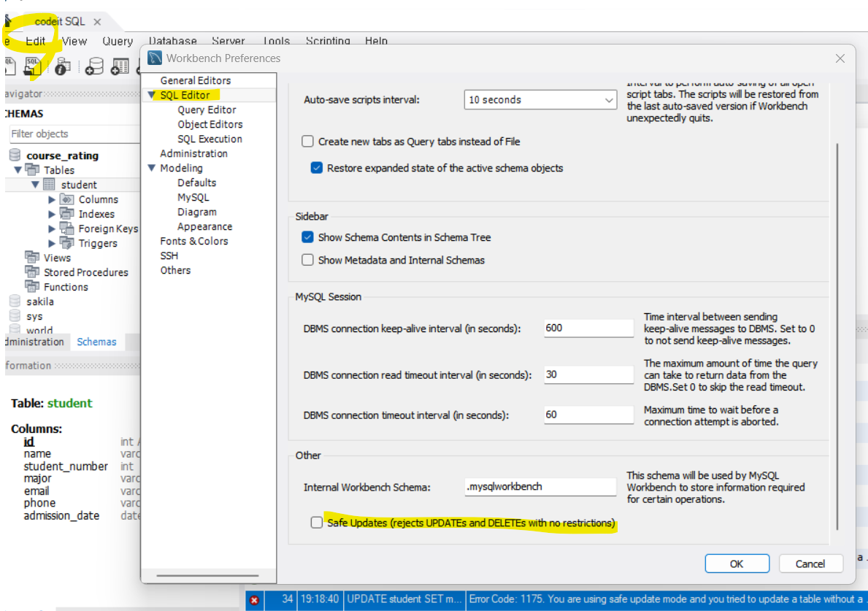Image resolution: width=868 pixels, height=611 pixels.
Task: Click the preferences list horizontal scrollbar
Action: coord(207,575)
